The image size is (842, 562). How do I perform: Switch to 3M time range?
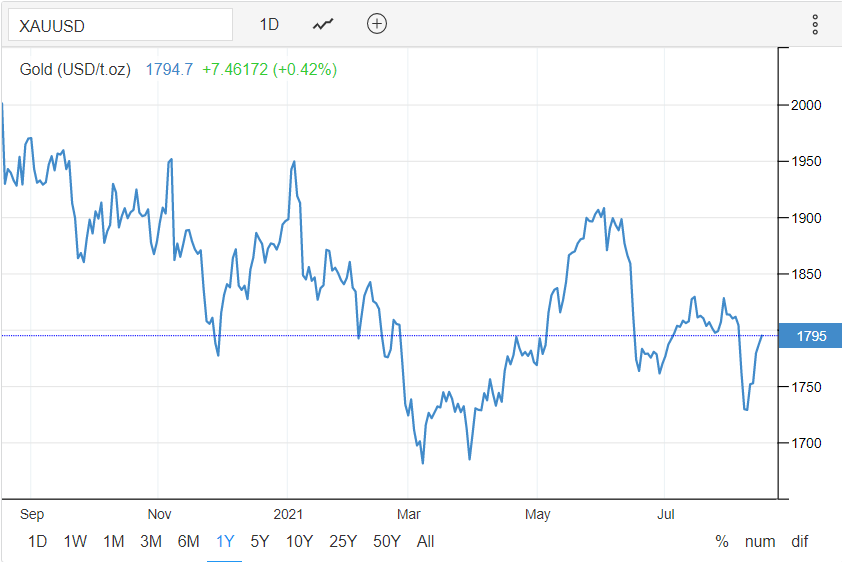click(151, 541)
